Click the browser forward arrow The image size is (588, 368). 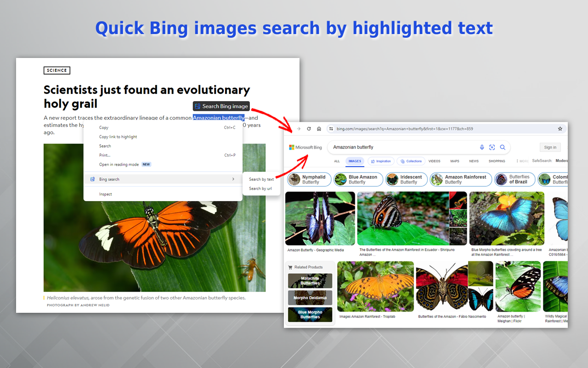(x=299, y=129)
